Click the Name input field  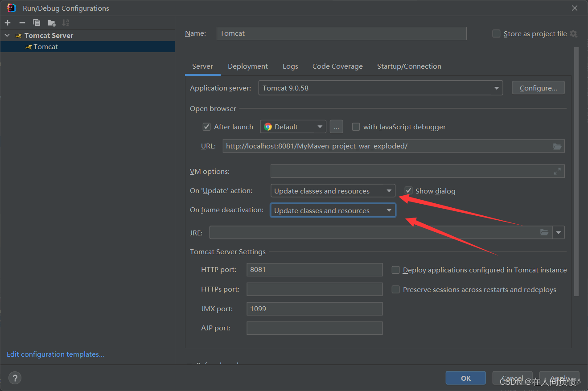pos(341,33)
